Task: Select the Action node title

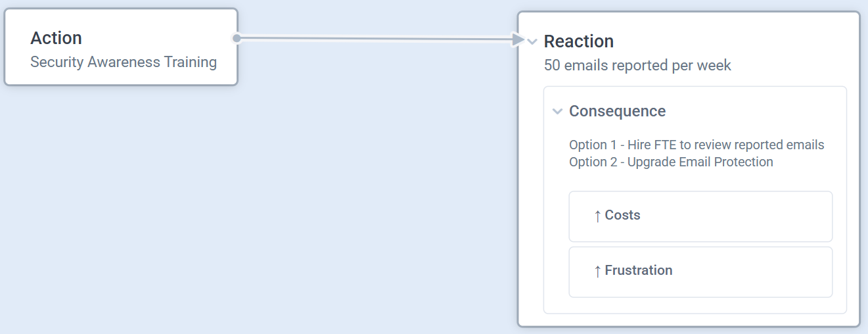Action: point(57,38)
